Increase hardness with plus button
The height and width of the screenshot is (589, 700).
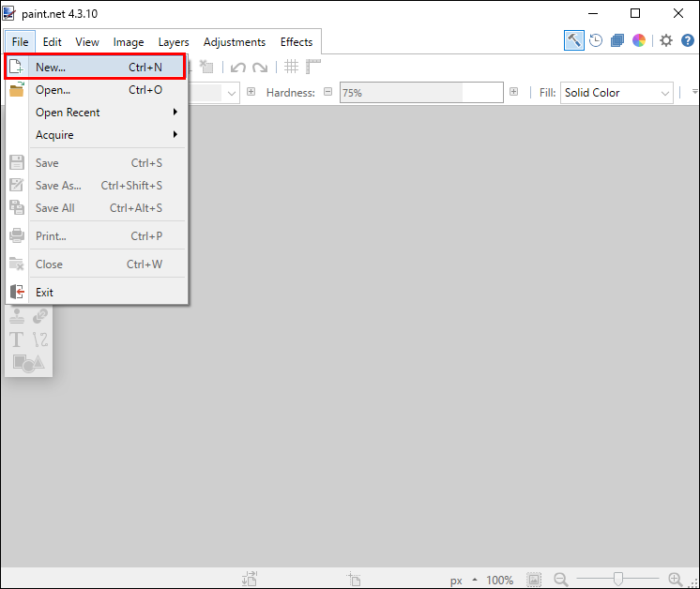tap(514, 92)
